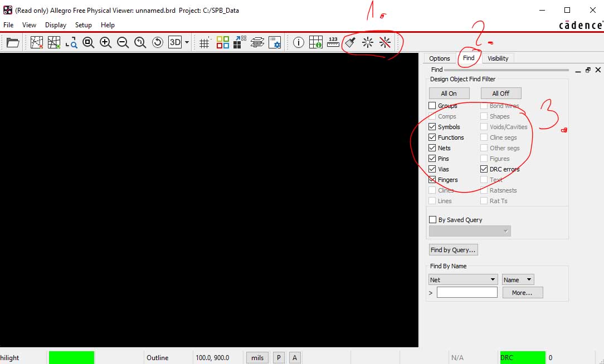604x364 pixels.
Task: Open the 3D viewer button
Action: [175, 42]
